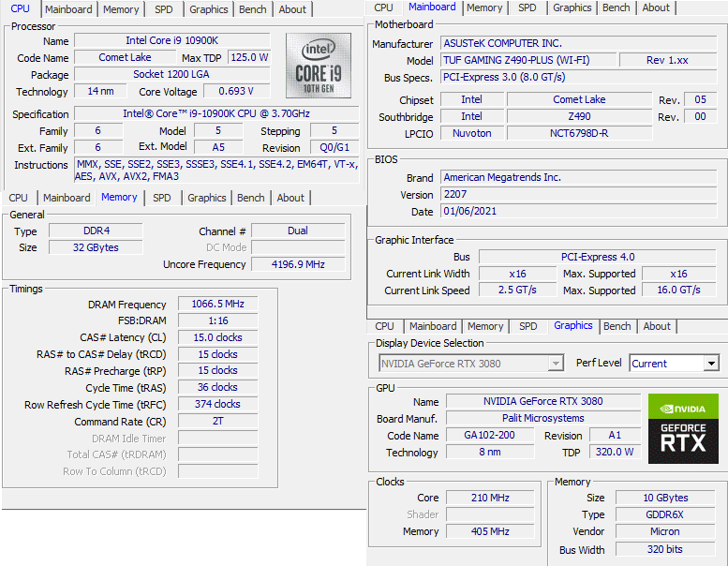Click the Model field 'TUF GAMING Z490-PLUS (WI-FI)'
The width and height of the screenshot is (728, 566).
pyautogui.click(x=528, y=60)
